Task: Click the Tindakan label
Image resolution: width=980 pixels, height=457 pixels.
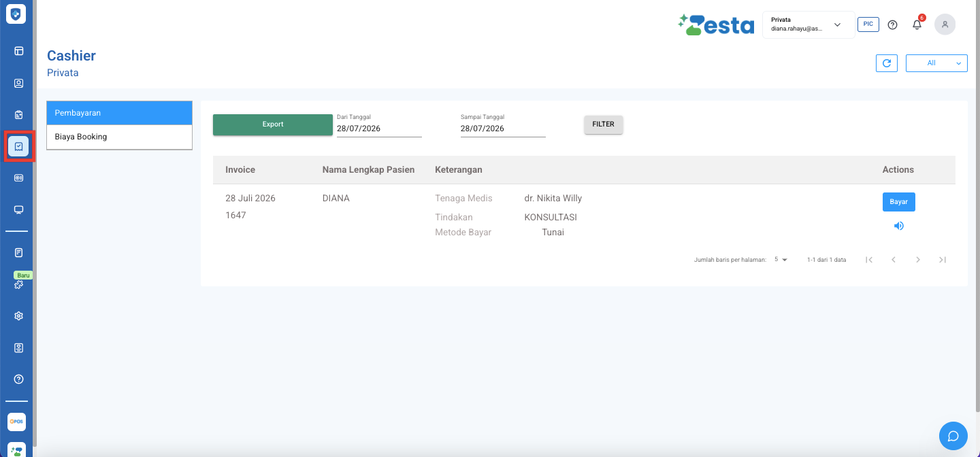Action: 454,218
